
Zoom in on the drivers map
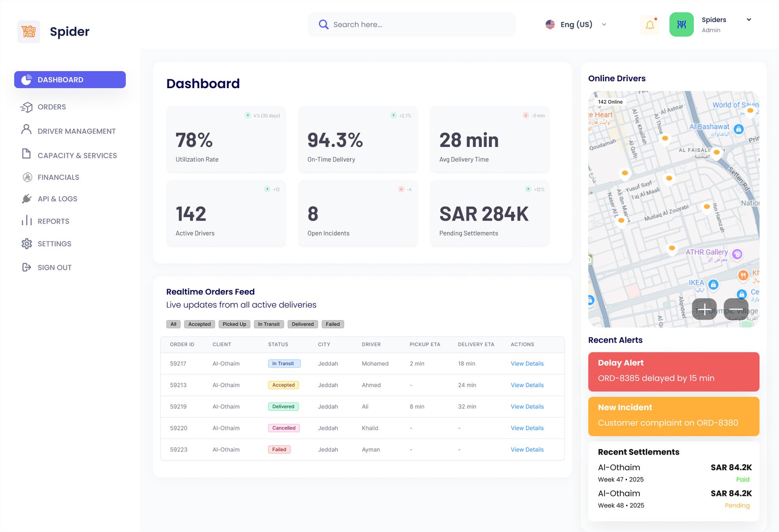[x=704, y=309]
